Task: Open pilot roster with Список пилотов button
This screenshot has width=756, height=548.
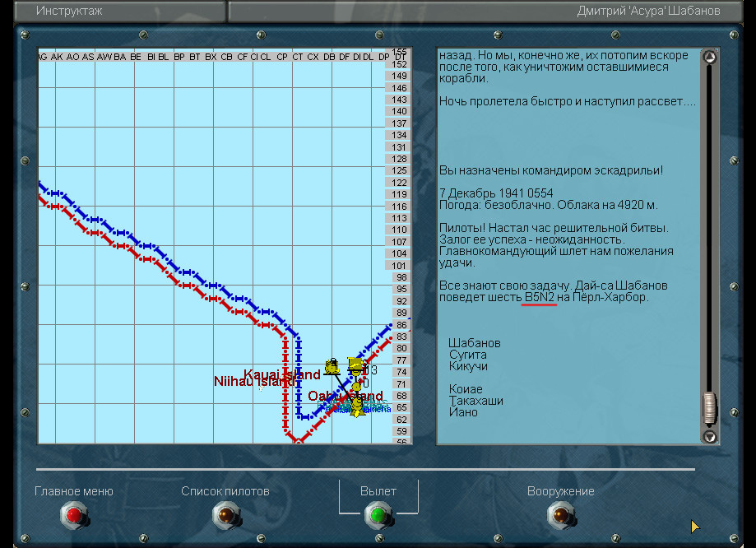Action: (226, 515)
